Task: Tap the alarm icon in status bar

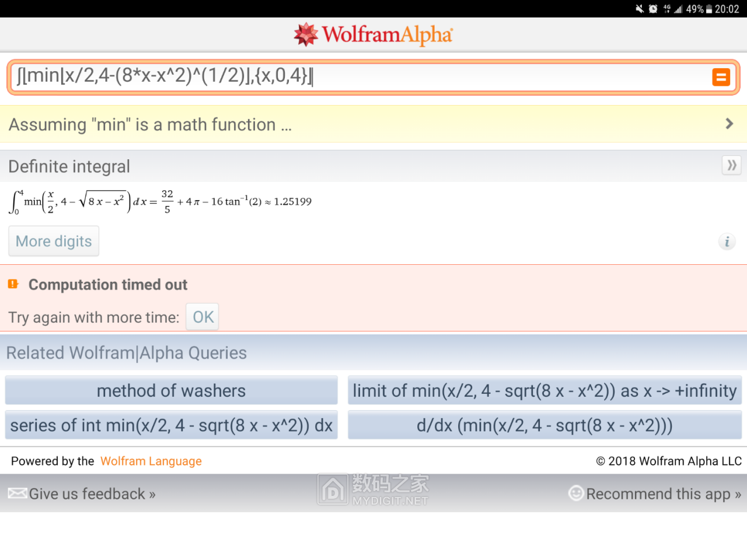Action: pos(653,9)
